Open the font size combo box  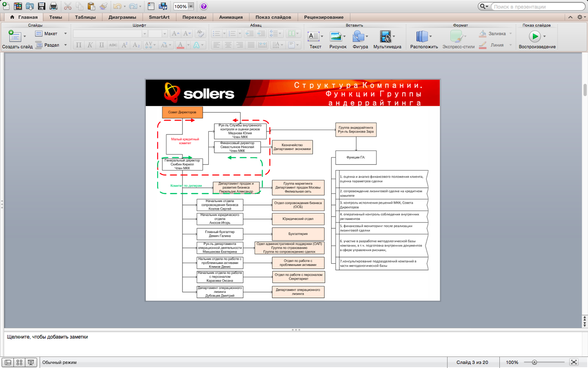(x=158, y=34)
